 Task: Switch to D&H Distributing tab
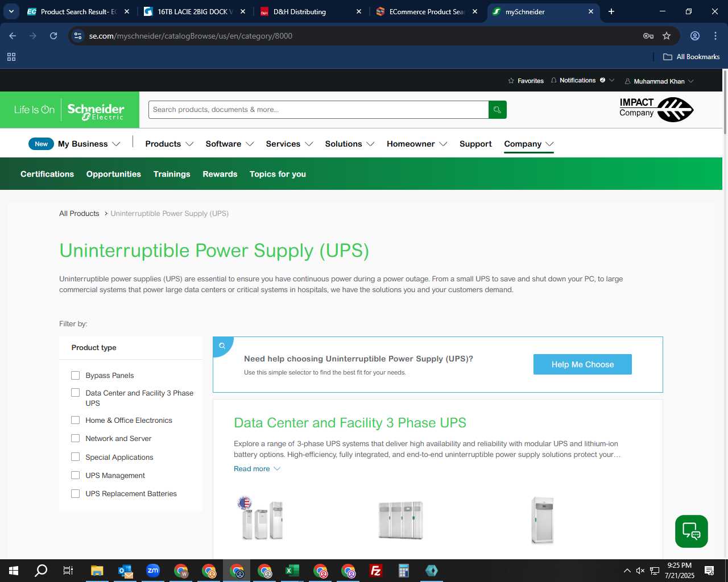tap(310, 11)
